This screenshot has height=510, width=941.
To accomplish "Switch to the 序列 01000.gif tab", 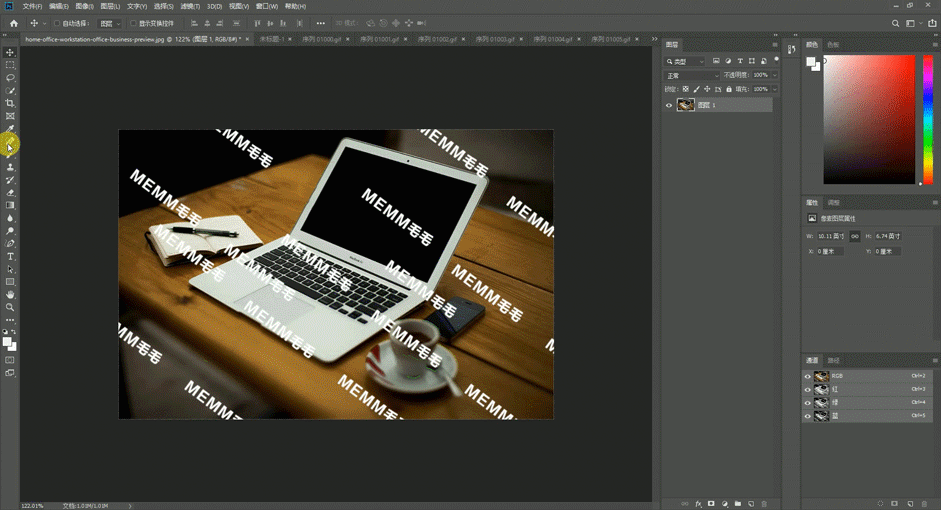I will (321, 39).
